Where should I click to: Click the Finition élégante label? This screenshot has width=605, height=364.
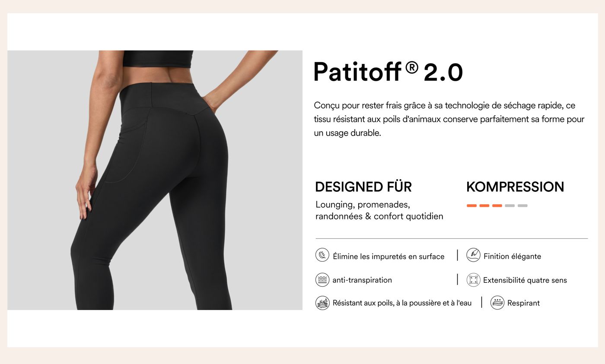[x=512, y=256]
